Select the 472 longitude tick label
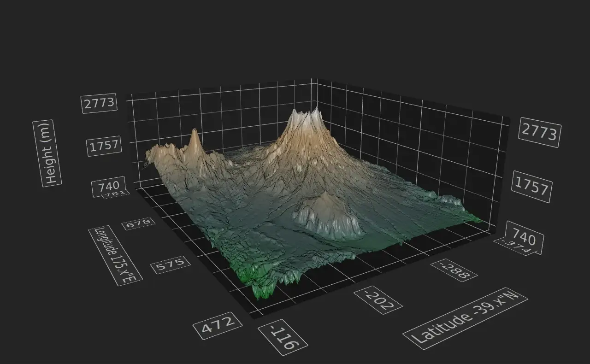The height and width of the screenshot is (364, 590). click(x=218, y=324)
